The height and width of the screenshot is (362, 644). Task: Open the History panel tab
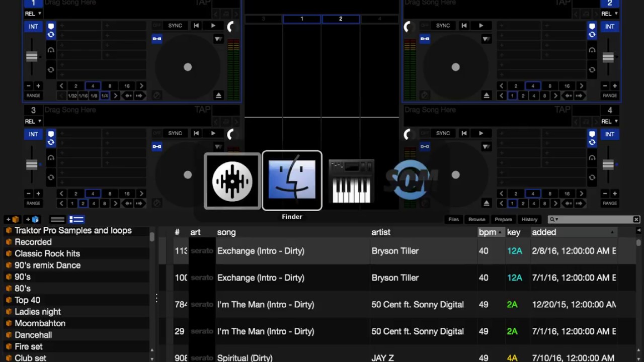529,219
